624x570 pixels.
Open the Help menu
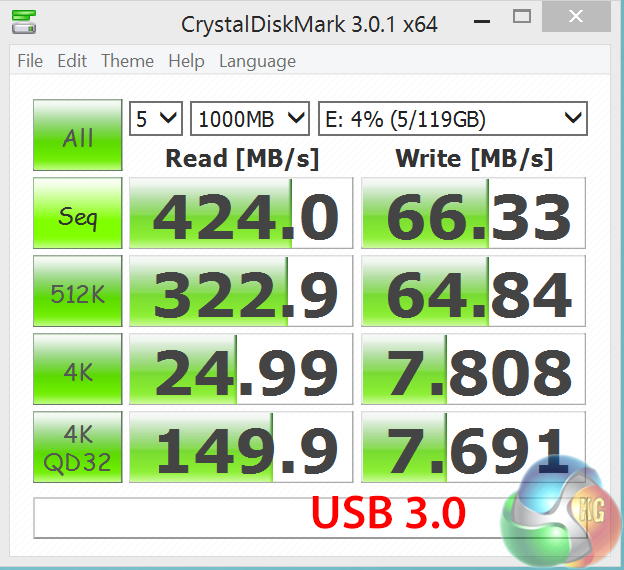pos(186,62)
